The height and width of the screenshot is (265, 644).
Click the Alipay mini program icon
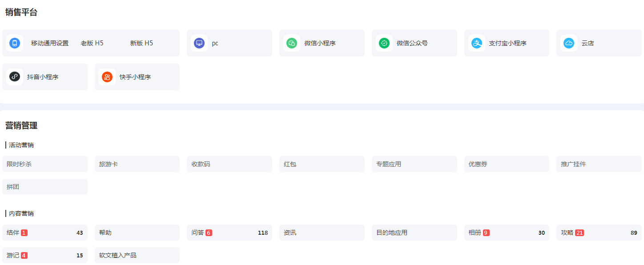pos(477,43)
